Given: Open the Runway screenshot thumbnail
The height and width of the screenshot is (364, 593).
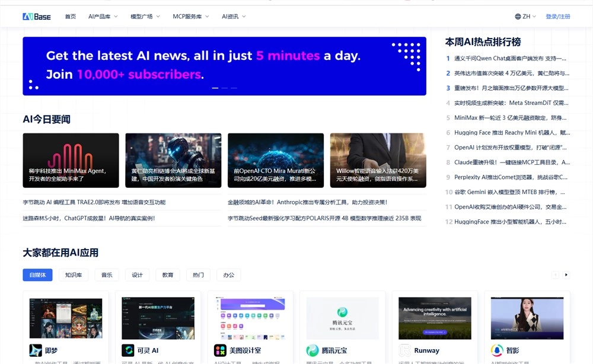Looking at the screenshot, I should pyautogui.click(x=435, y=318).
